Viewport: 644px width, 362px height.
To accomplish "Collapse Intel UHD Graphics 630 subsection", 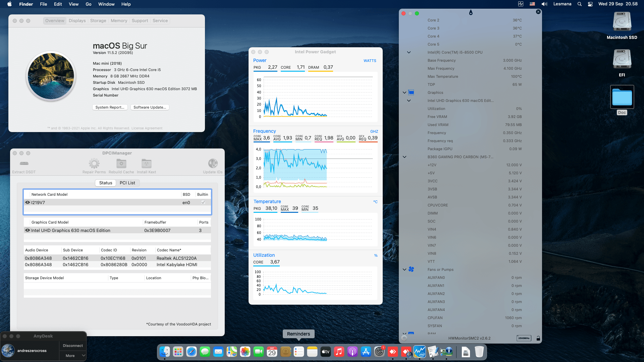I will [x=409, y=101].
